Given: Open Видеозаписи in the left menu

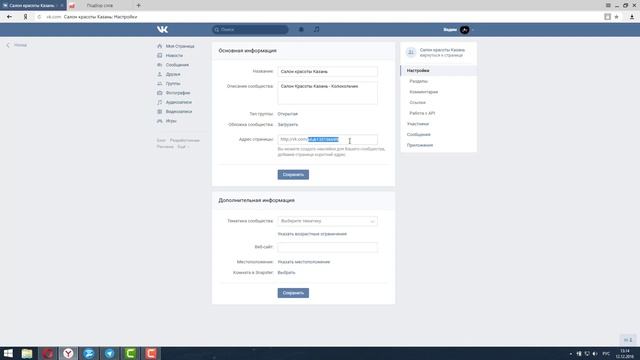Looking at the screenshot, I should [x=179, y=112].
